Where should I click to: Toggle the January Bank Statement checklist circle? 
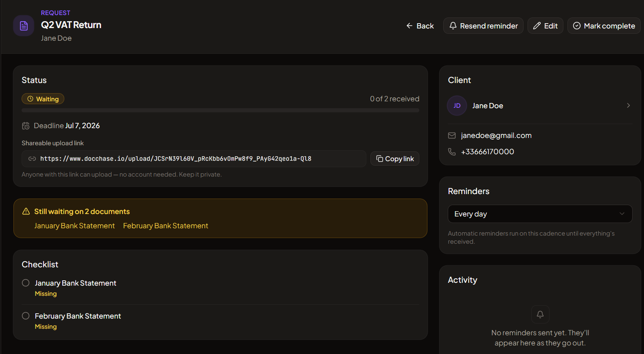coord(26,283)
